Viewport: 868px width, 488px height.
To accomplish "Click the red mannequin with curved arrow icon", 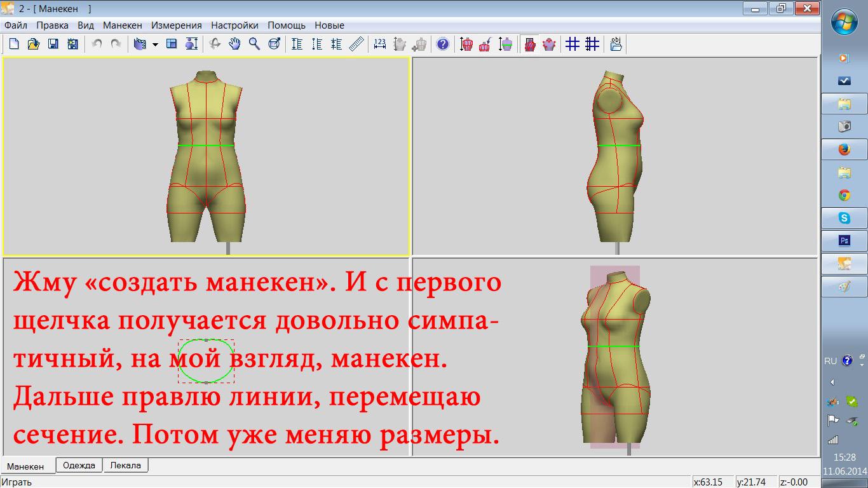I will pos(485,44).
